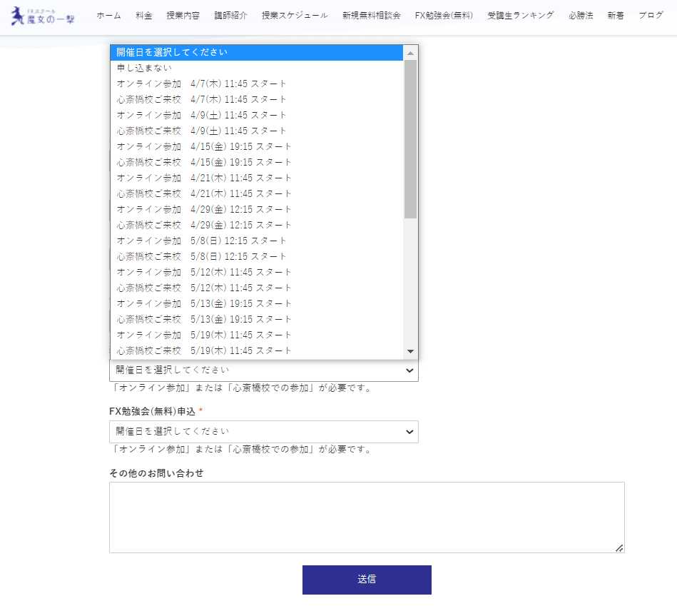Image resolution: width=677 pixels, height=616 pixels.
Task: Choose the 申し込まない option
Action: (x=257, y=68)
